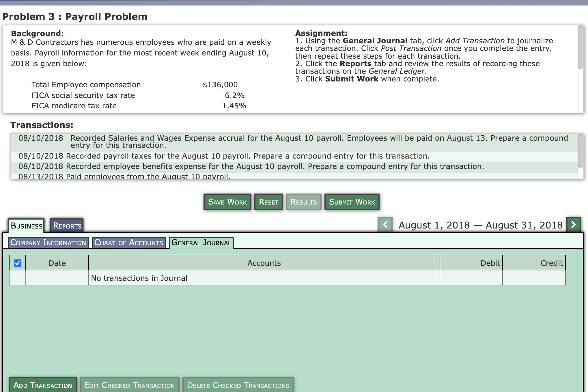Image resolution: width=588 pixels, height=392 pixels.
Task: Select the General Journal tab
Action: (x=201, y=243)
